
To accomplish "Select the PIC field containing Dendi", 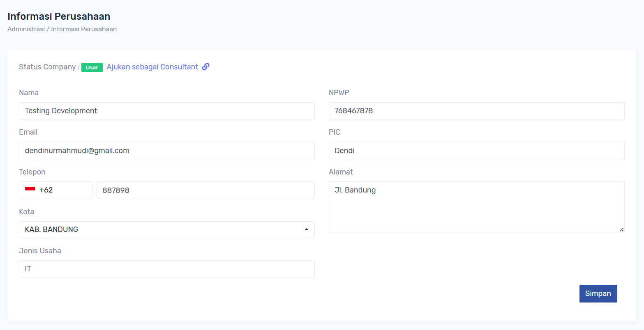I will [x=476, y=151].
